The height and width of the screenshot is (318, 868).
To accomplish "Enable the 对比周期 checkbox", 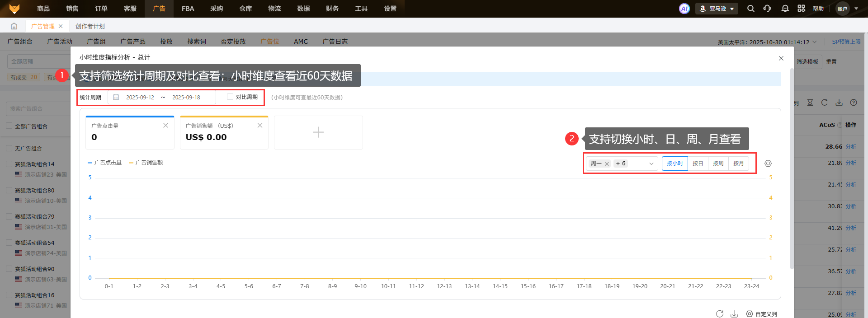I will [230, 97].
